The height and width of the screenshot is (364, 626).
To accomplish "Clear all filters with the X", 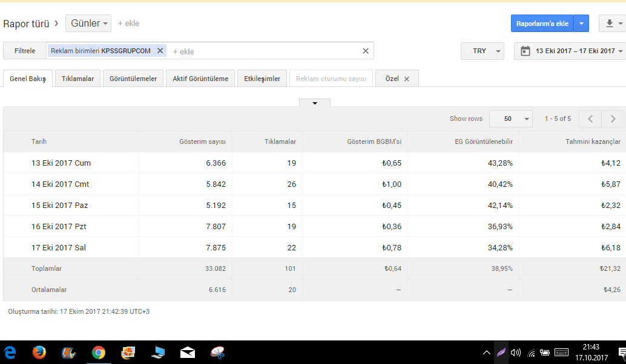I will click(x=365, y=51).
